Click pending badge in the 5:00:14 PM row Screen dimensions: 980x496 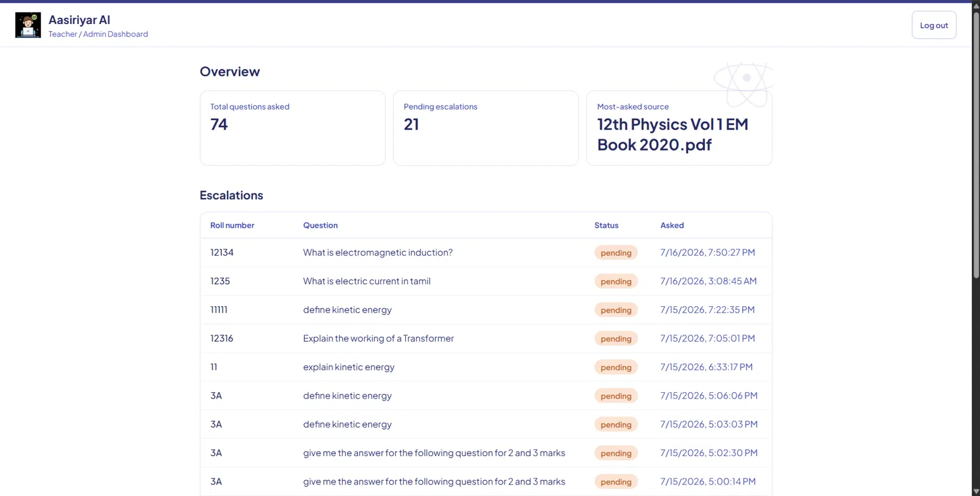pos(616,482)
